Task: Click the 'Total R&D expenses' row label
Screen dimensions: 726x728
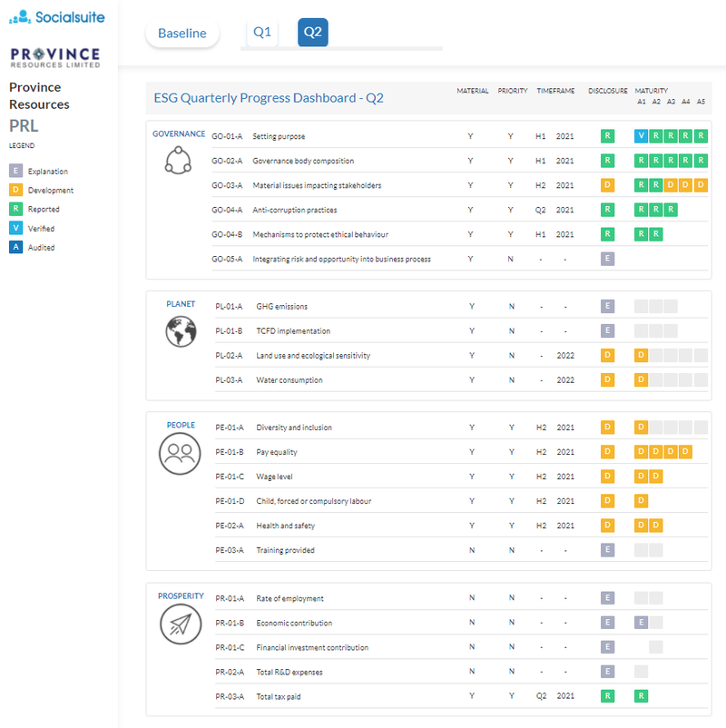Action: tap(289, 673)
